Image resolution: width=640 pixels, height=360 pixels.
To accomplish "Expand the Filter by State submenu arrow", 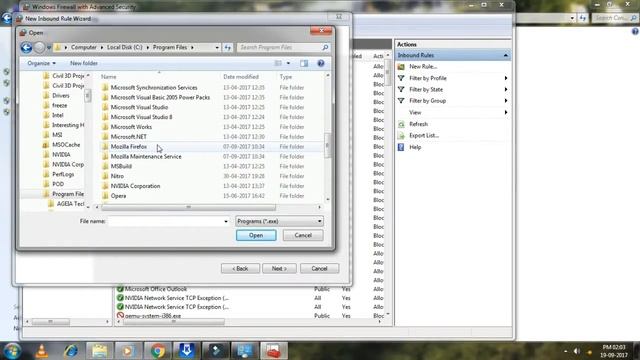I will pyautogui.click(x=506, y=89).
